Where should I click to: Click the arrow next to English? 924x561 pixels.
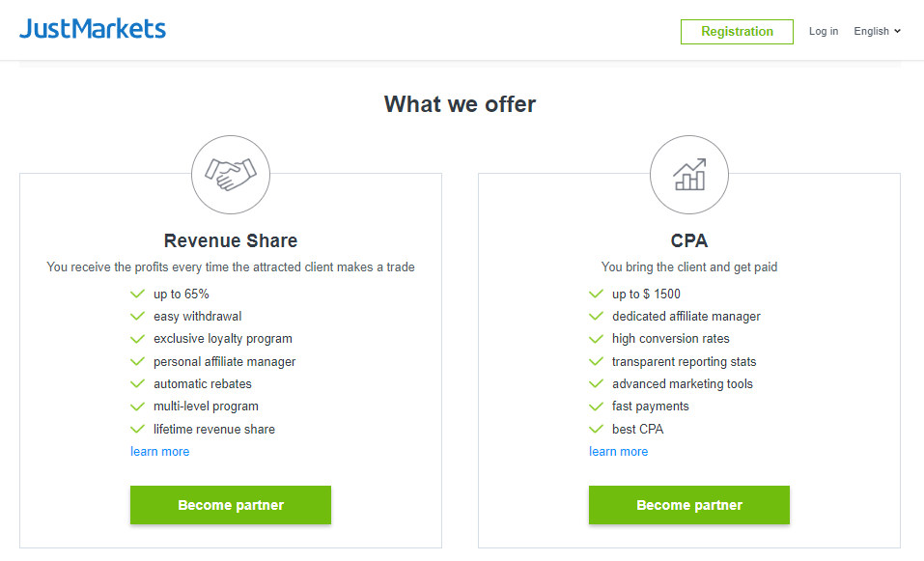tap(897, 31)
